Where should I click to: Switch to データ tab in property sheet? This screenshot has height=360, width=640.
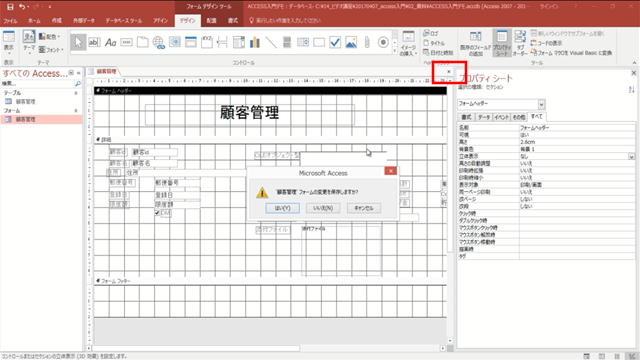click(x=484, y=117)
